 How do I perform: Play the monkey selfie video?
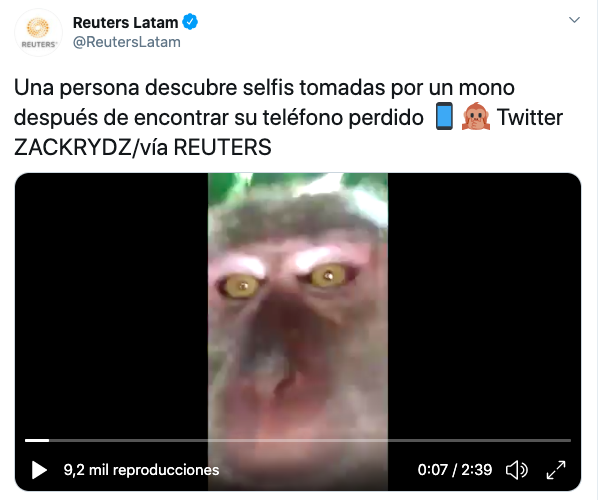(x=39, y=470)
